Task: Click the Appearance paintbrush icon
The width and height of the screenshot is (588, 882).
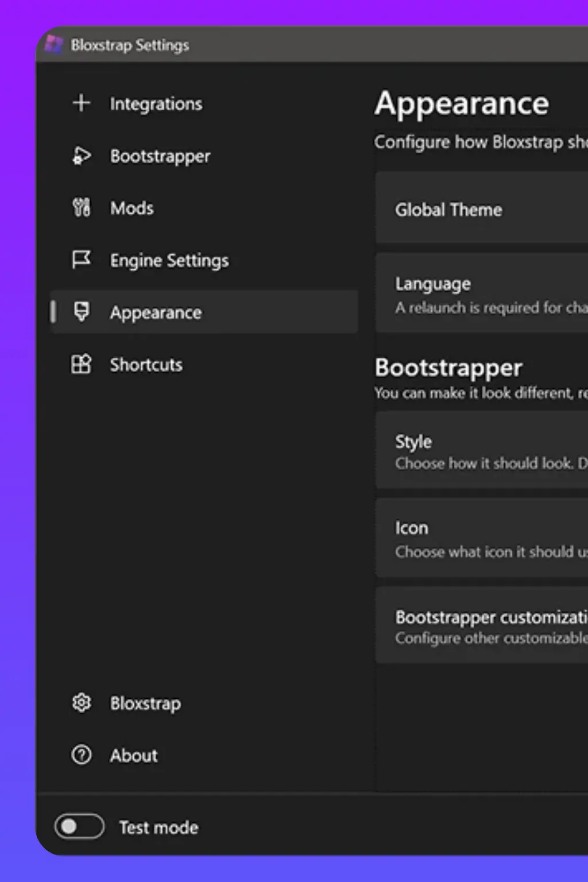Action: pyautogui.click(x=82, y=312)
